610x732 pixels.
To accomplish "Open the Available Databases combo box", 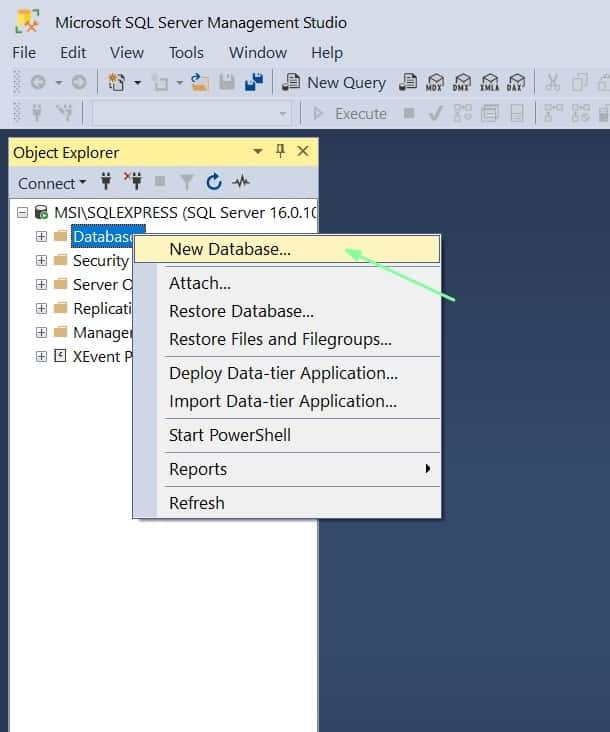I will pyautogui.click(x=191, y=113).
